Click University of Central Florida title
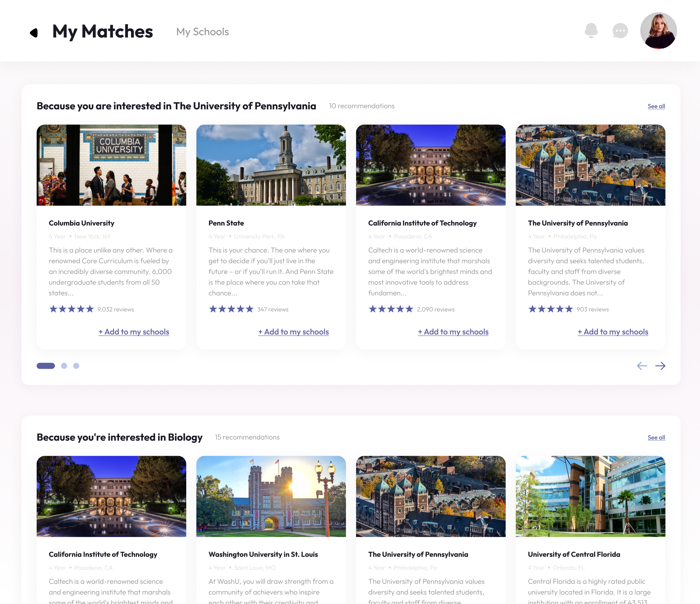This screenshot has width=700, height=604. [574, 554]
